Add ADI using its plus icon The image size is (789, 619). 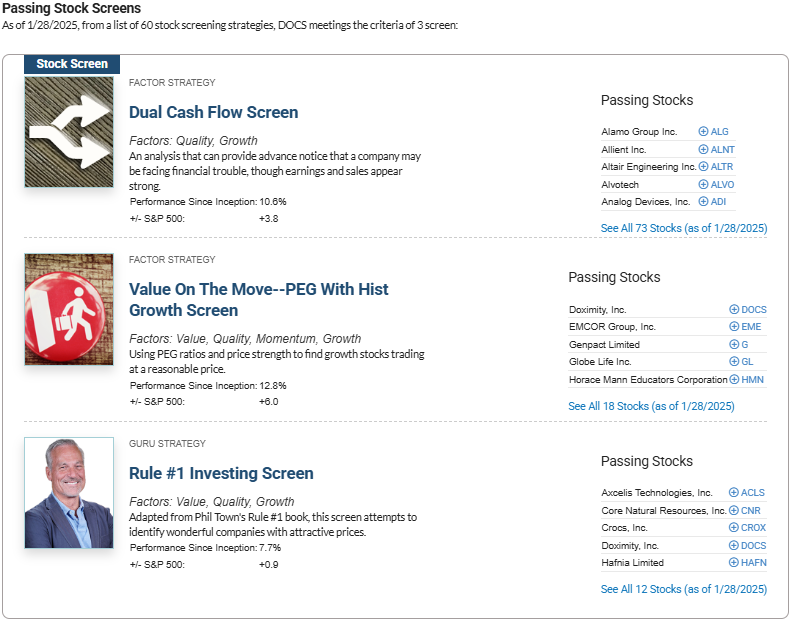coord(703,202)
